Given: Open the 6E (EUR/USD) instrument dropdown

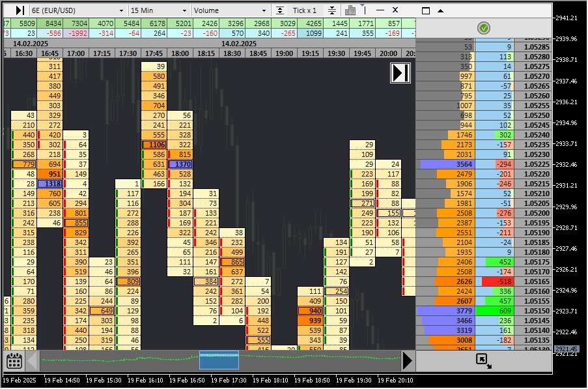Looking at the screenshot, I should (78, 10).
